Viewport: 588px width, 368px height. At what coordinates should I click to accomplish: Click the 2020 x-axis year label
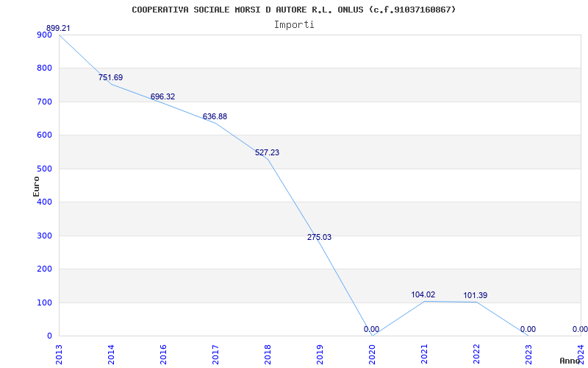coord(372,354)
